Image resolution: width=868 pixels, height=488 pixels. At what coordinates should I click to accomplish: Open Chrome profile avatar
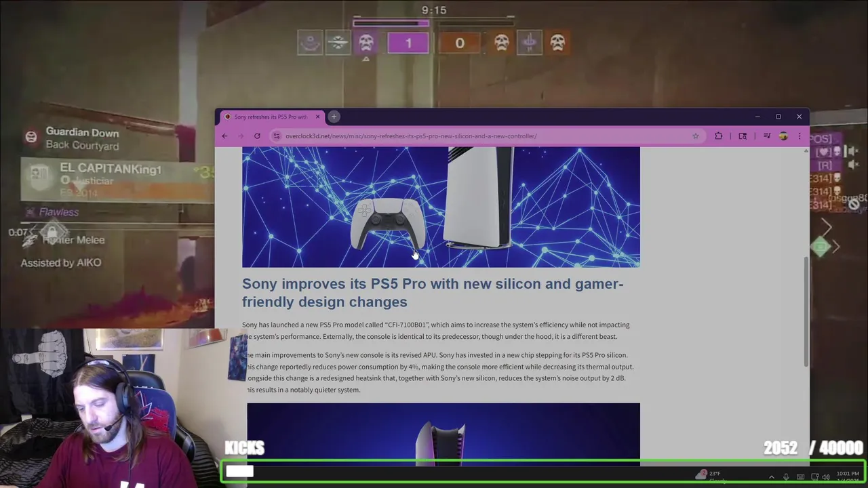coord(783,136)
